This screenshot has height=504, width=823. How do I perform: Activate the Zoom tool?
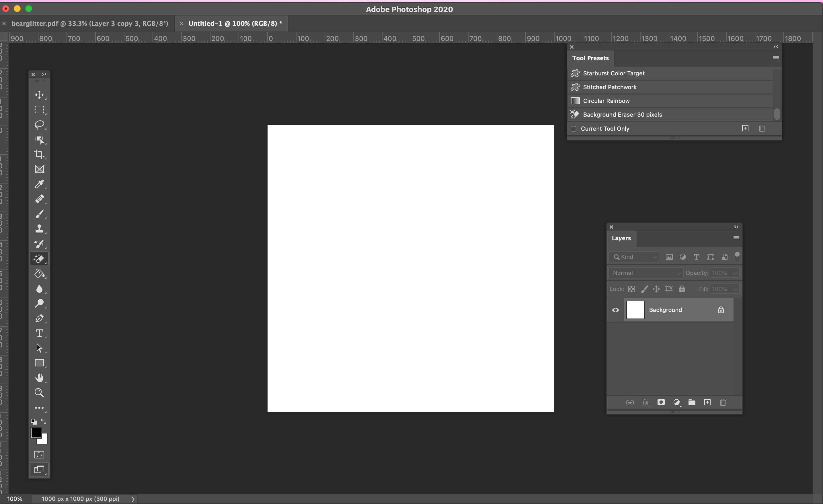[x=39, y=393]
